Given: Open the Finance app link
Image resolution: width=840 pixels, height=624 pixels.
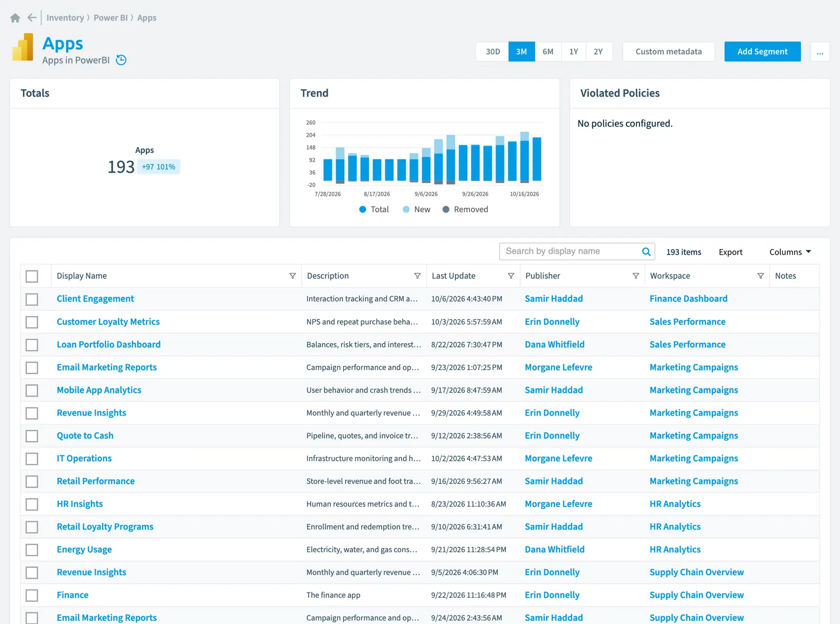Looking at the screenshot, I should (72, 595).
